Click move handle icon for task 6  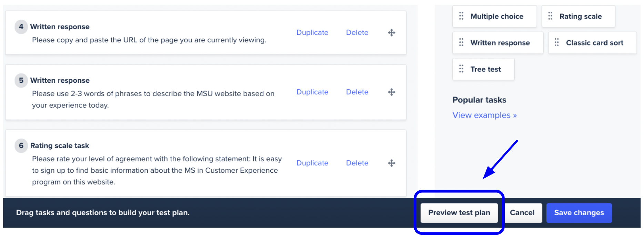(x=391, y=163)
